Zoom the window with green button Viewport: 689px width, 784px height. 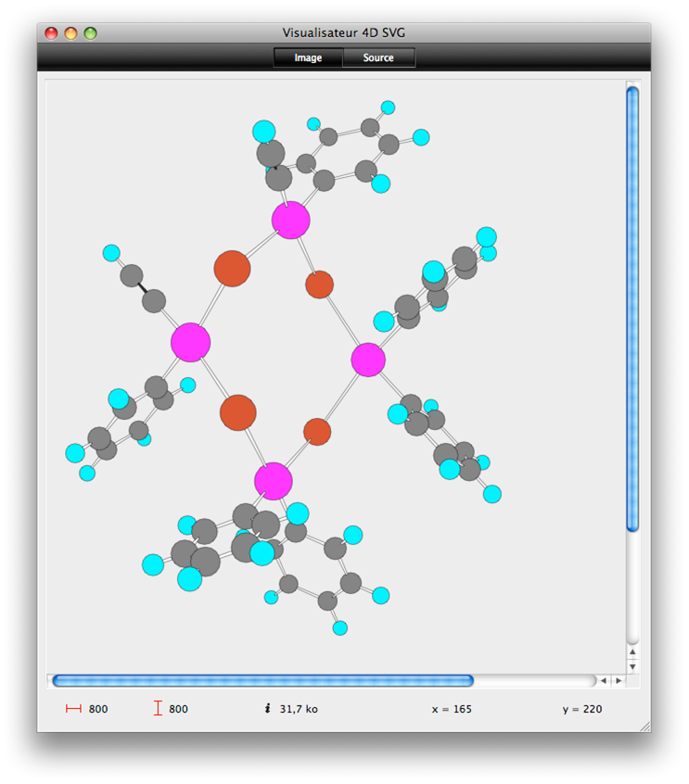(90, 33)
